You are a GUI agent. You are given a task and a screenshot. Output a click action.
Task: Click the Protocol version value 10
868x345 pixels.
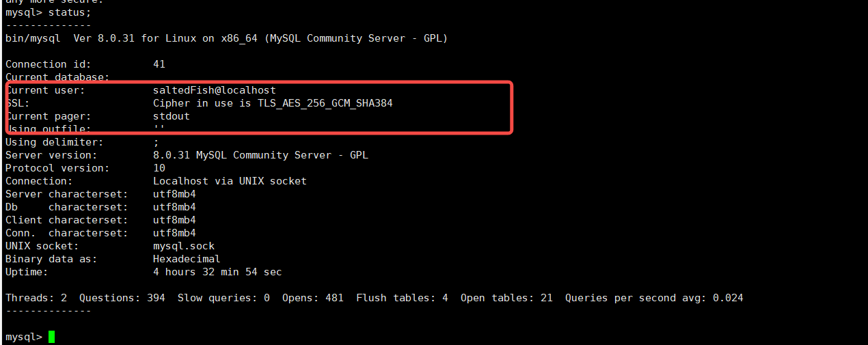click(x=159, y=168)
